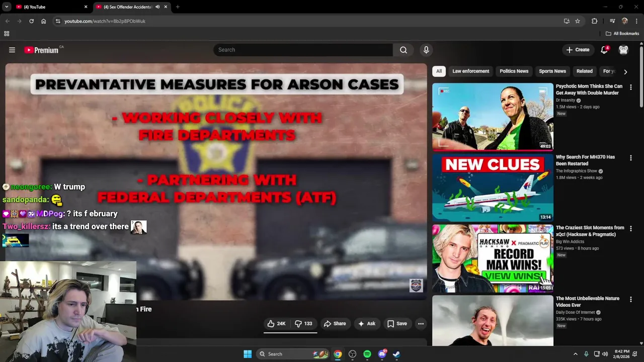The width and height of the screenshot is (644, 362).
Task: Open the Chrome extensions puzzle icon
Action: (594, 21)
